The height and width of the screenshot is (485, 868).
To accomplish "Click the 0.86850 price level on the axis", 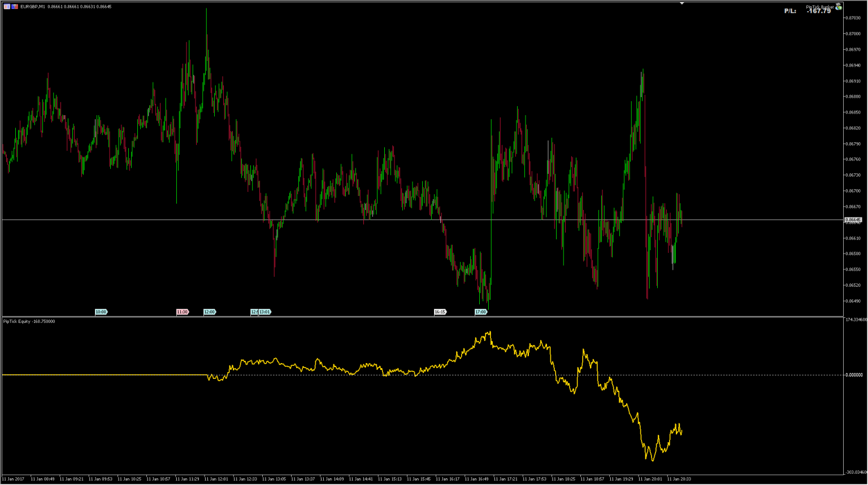I will [853, 112].
